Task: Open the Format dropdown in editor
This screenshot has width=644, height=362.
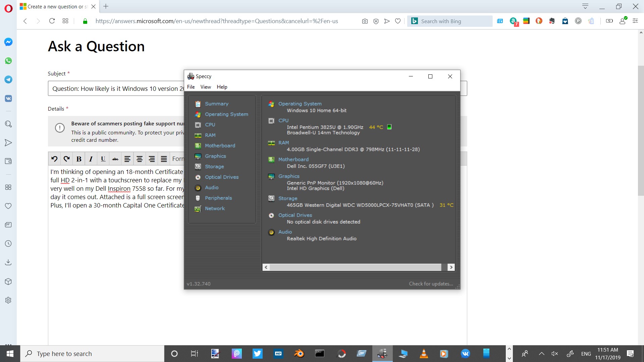Action: [x=177, y=159]
